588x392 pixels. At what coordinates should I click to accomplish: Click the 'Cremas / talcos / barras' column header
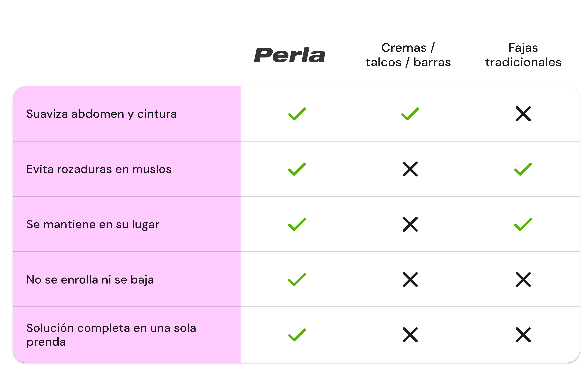tap(408, 55)
